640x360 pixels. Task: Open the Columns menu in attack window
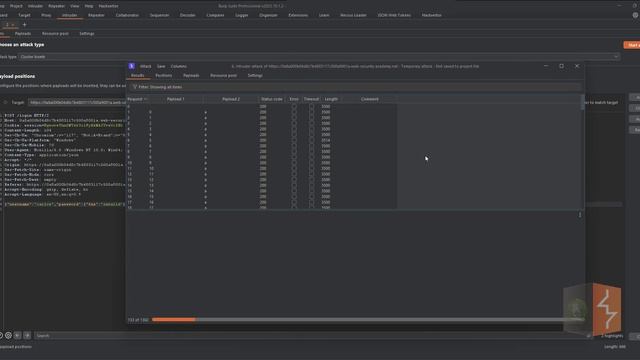tap(179, 66)
